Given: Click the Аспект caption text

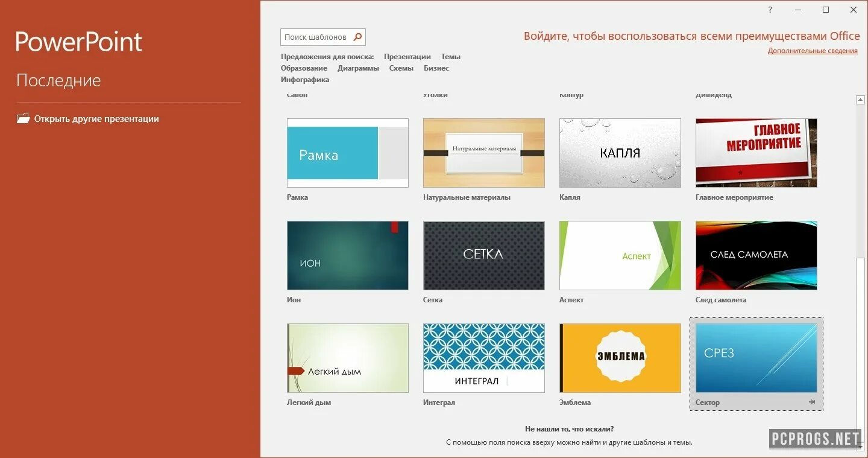Looking at the screenshot, I should point(571,300).
